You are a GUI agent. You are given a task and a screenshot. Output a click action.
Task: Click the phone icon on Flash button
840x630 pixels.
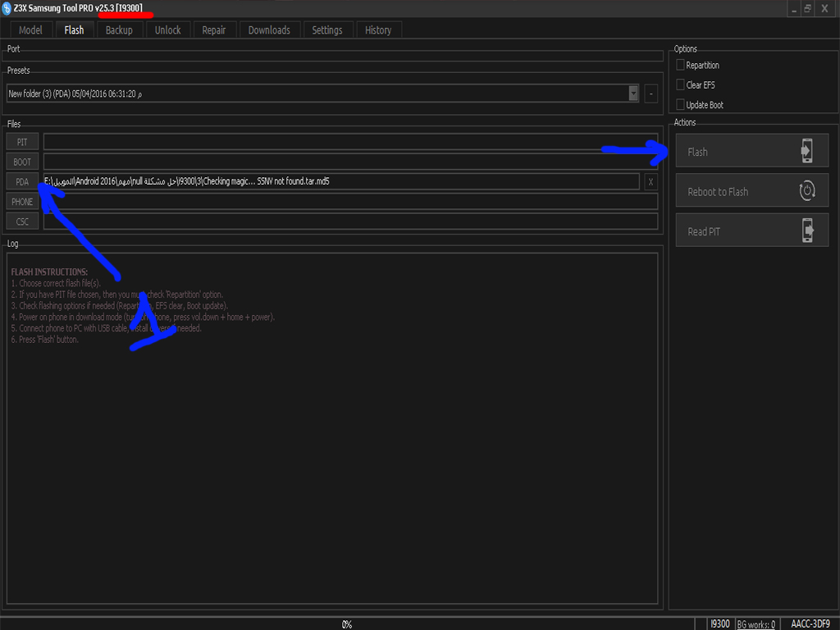807,151
